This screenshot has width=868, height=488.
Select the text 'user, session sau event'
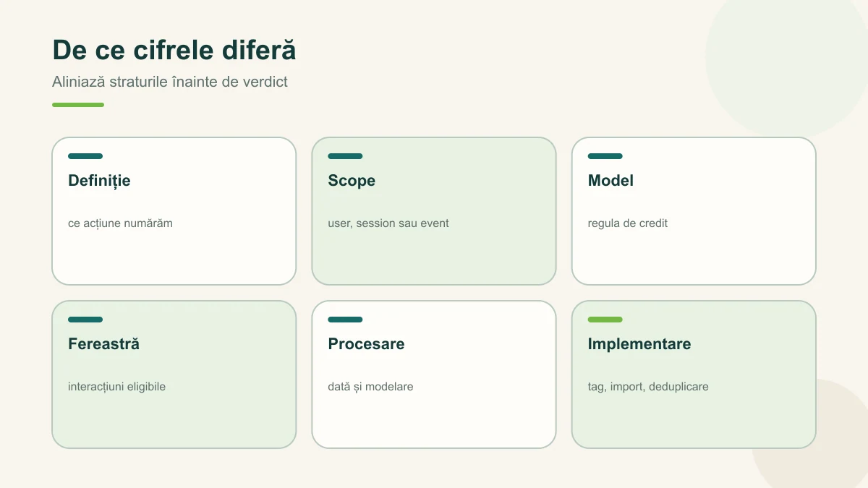coord(388,223)
